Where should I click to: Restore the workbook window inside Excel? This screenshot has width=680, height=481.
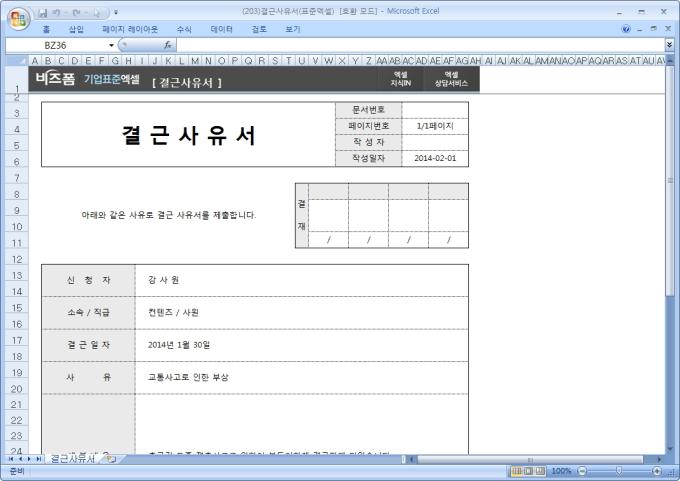654,29
